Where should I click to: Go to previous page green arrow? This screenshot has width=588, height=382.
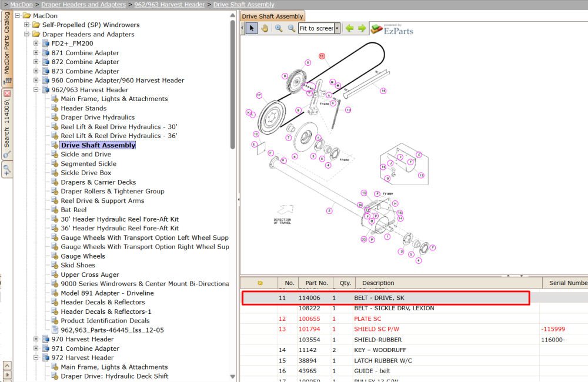click(349, 28)
